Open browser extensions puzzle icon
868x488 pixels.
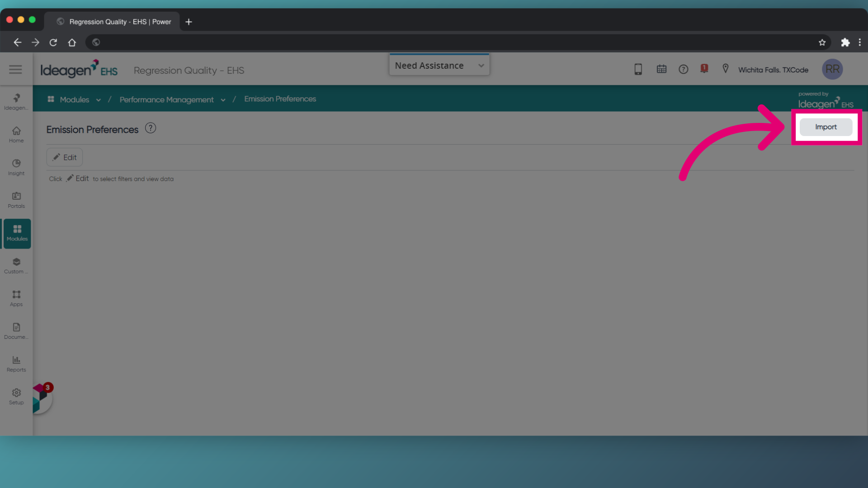[845, 42]
